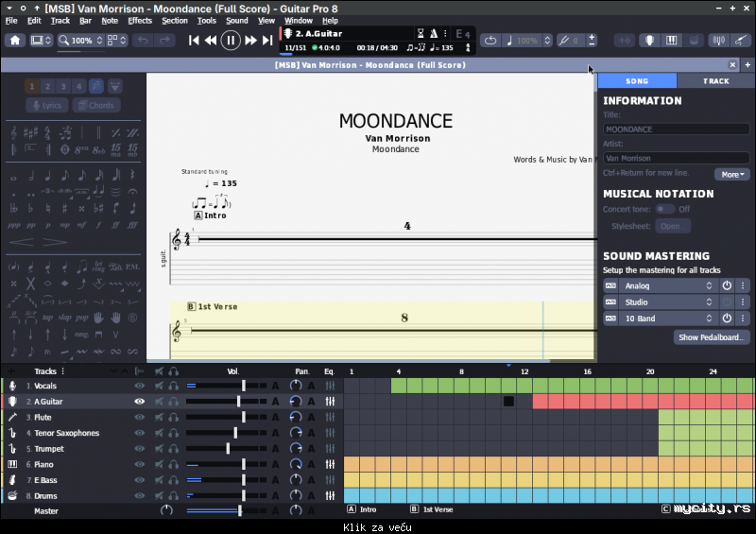
Task: Jump to the first bar of the score
Action: tap(194, 41)
